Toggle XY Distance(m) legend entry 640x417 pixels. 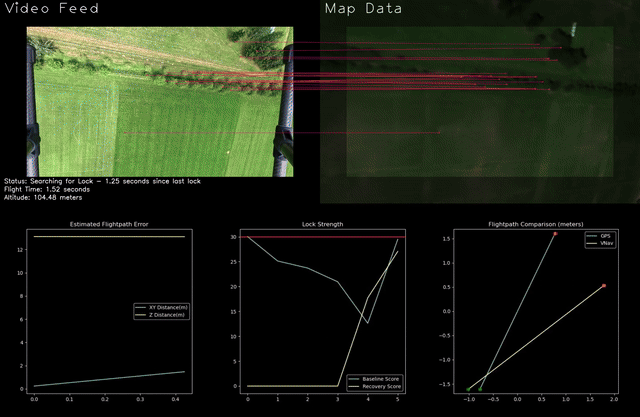[160, 307]
